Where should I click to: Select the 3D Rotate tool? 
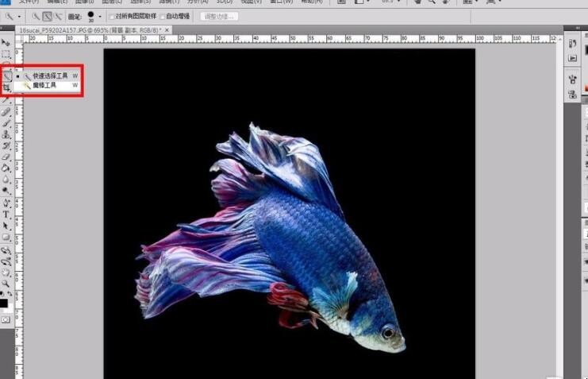6,250
